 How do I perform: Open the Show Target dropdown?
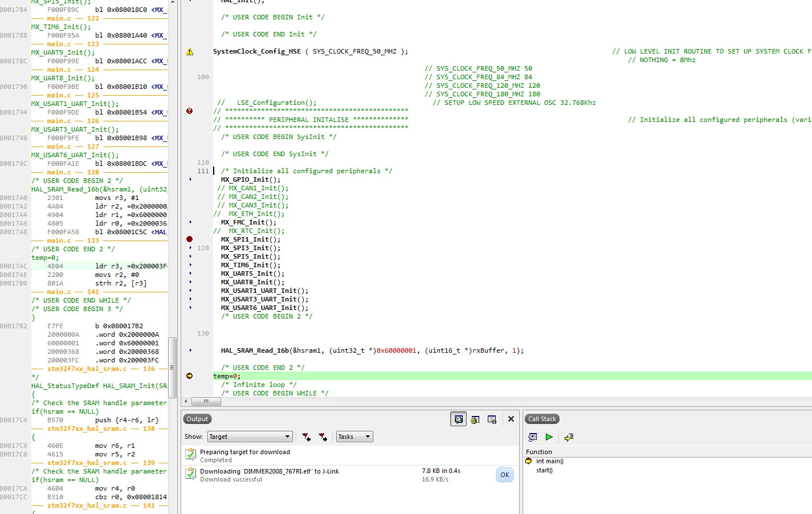click(250, 437)
